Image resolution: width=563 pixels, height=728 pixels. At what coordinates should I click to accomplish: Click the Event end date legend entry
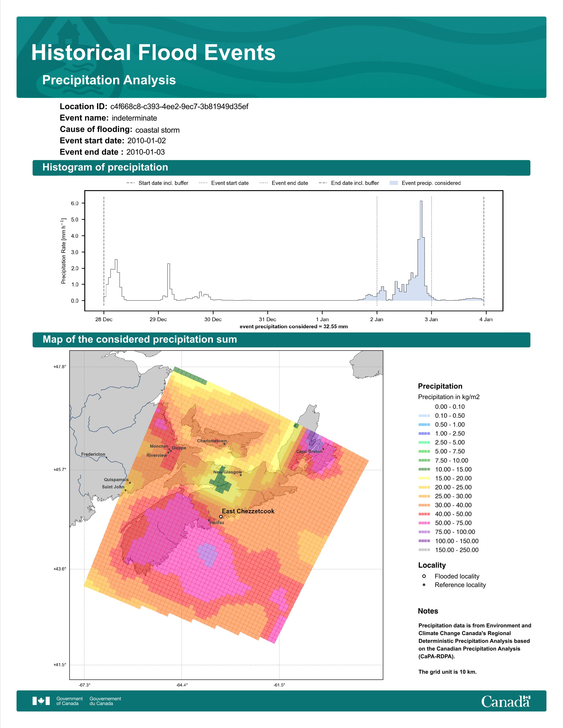coord(284,183)
